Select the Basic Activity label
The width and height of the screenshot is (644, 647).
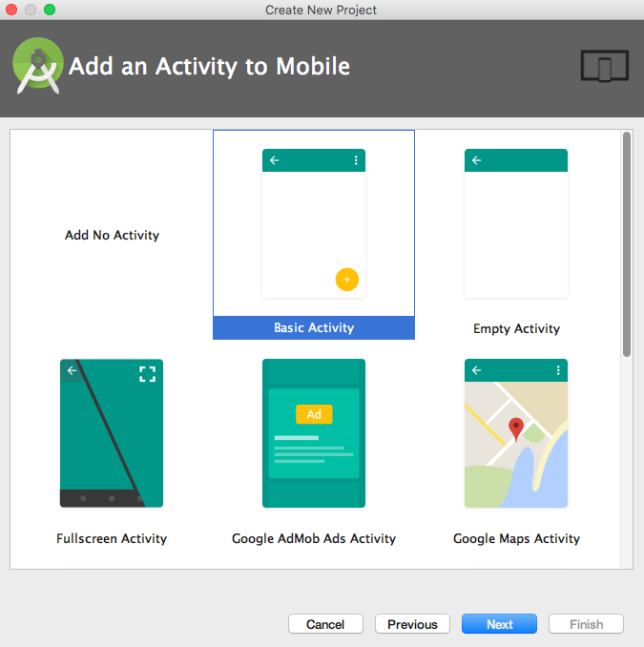click(x=314, y=327)
